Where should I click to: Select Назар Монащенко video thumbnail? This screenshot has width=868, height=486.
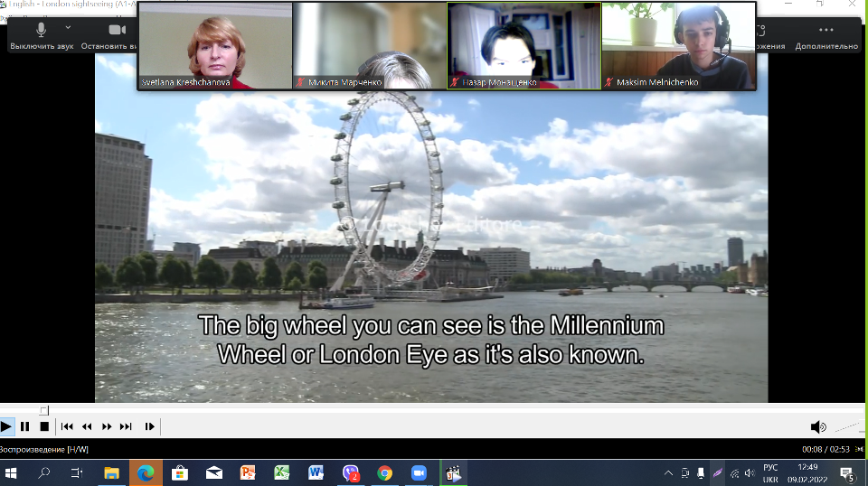point(524,46)
